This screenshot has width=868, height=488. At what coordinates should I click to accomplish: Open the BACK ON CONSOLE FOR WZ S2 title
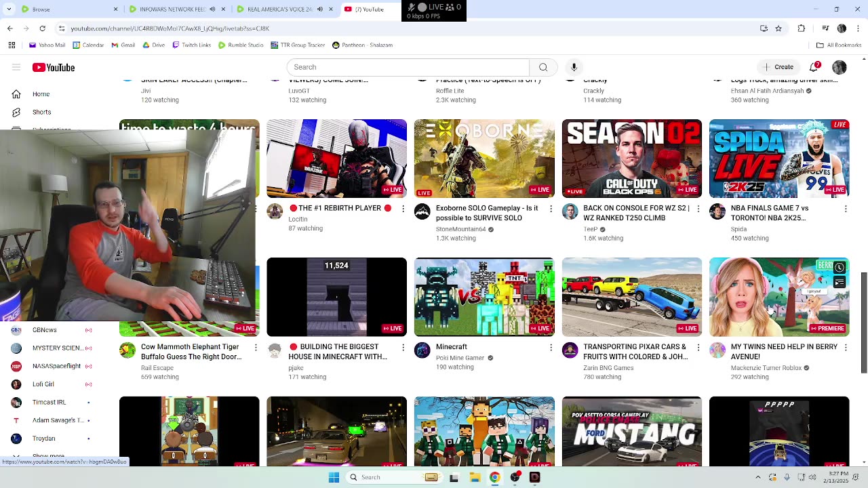tap(636, 213)
